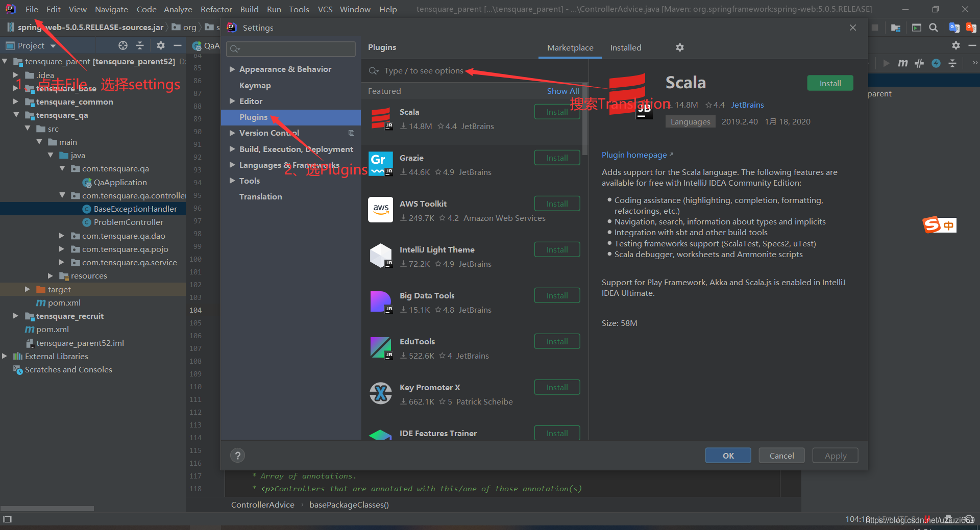Open Project panel gear options
The width and height of the screenshot is (980, 530).
tap(161, 45)
